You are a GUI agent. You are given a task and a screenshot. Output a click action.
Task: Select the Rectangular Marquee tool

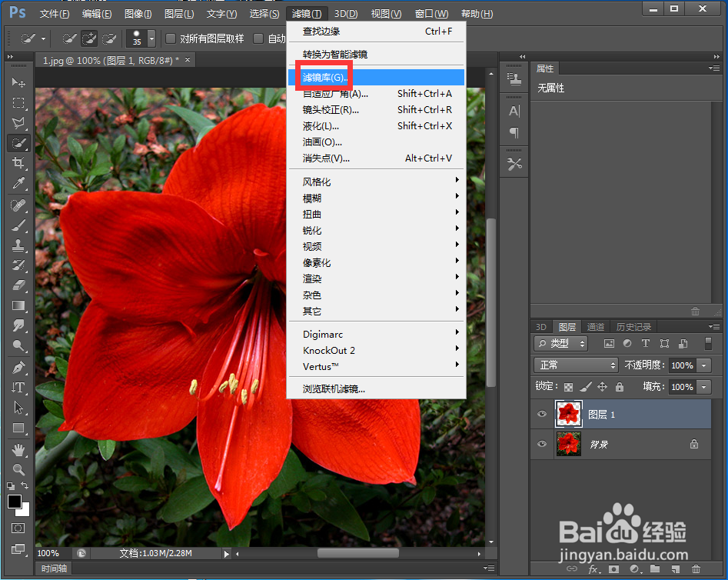18,102
